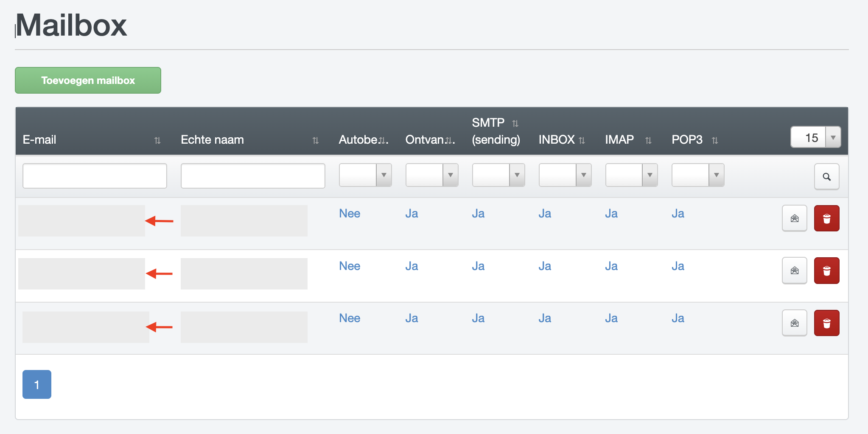Focus the E-mail filter text field
868x434 pixels.
coord(95,176)
